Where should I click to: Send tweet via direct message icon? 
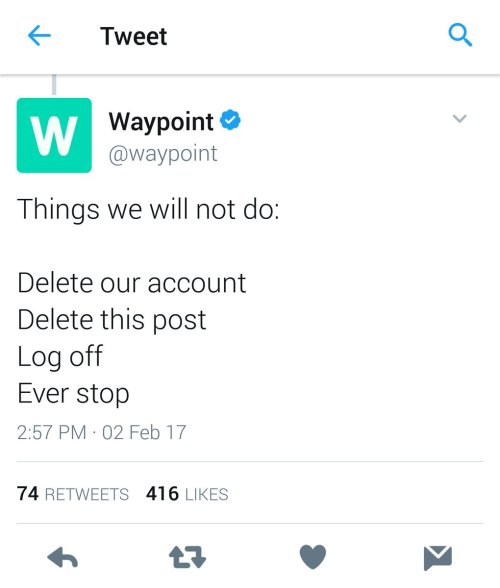click(x=438, y=558)
